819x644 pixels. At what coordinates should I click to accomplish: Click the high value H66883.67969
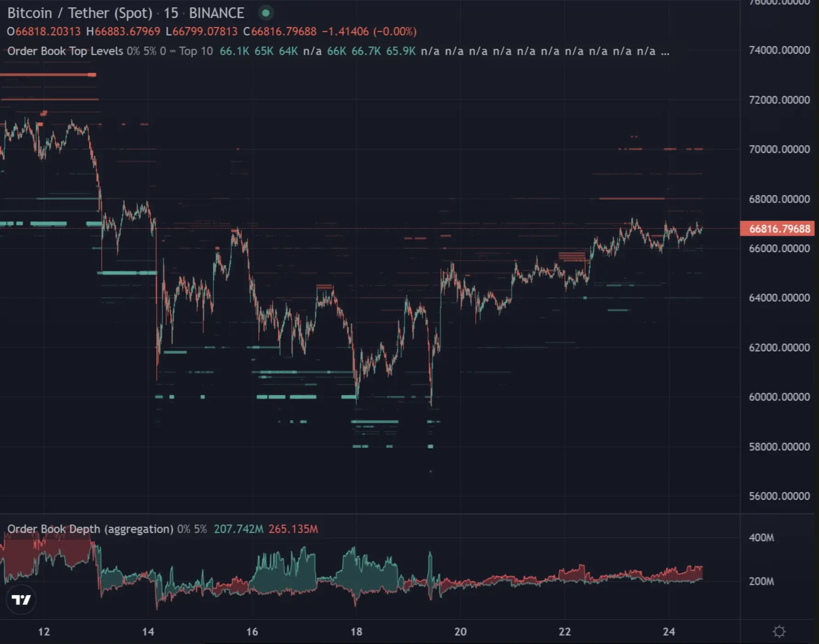(123, 31)
